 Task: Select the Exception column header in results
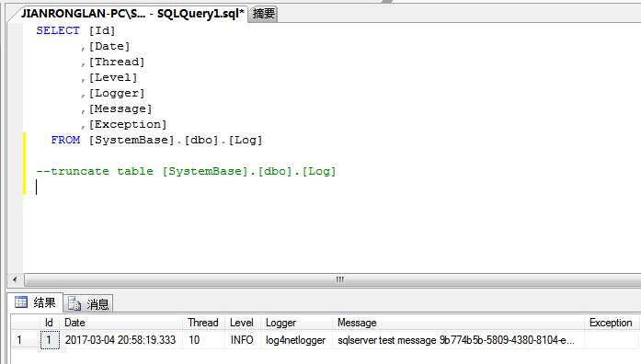click(x=612, y=323)
